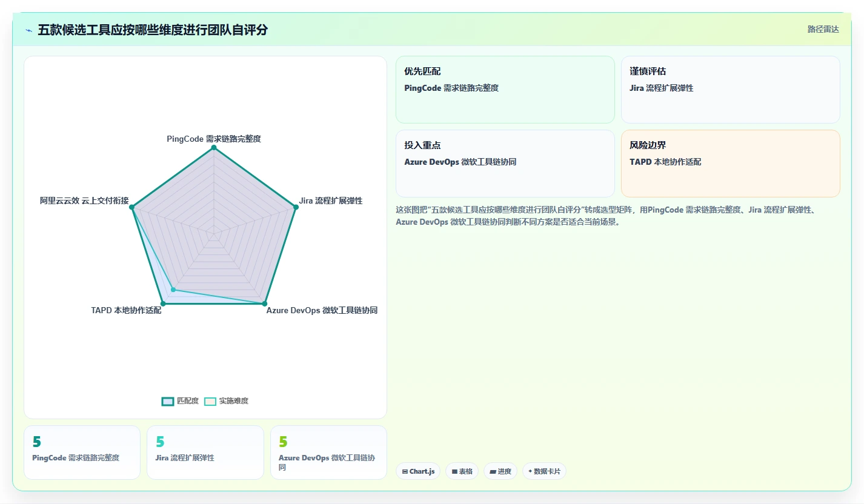Click the radar point at 阿里云云效 vertex
The height and width of the screenshot is (504, 864).
coord(132,207)
